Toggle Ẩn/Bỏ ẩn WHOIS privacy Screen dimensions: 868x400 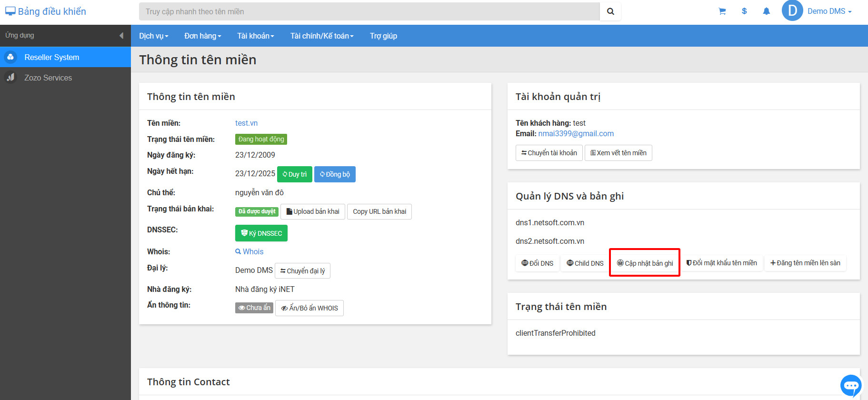(x=309, y=308)
